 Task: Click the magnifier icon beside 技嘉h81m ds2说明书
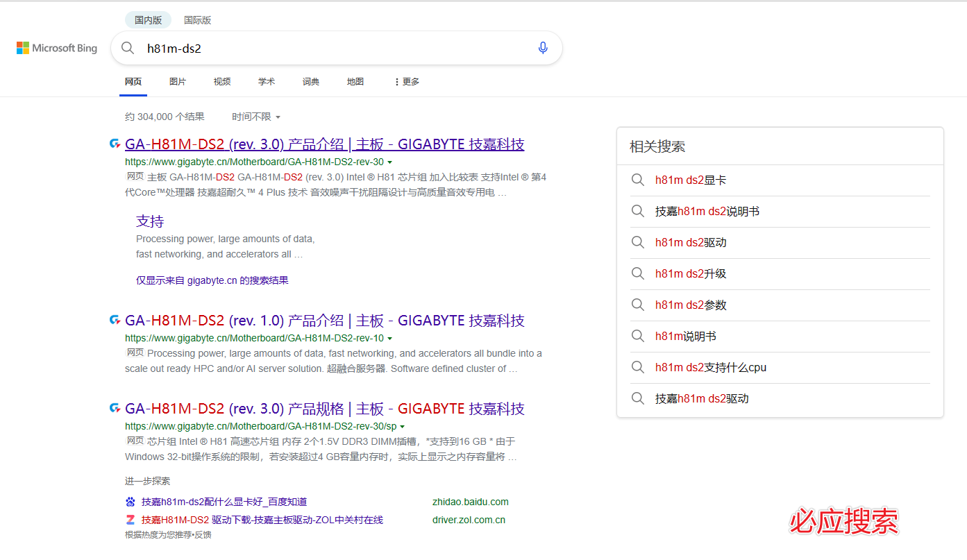638,212
